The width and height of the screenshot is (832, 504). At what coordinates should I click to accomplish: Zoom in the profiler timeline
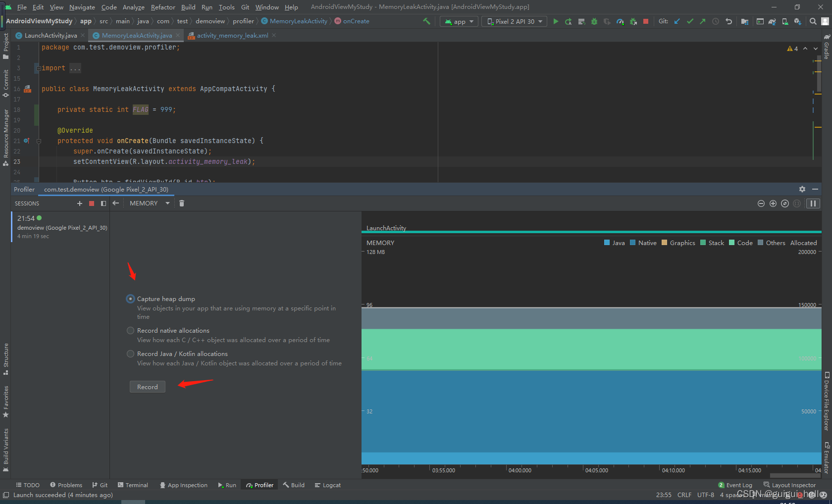pos(773,203)
